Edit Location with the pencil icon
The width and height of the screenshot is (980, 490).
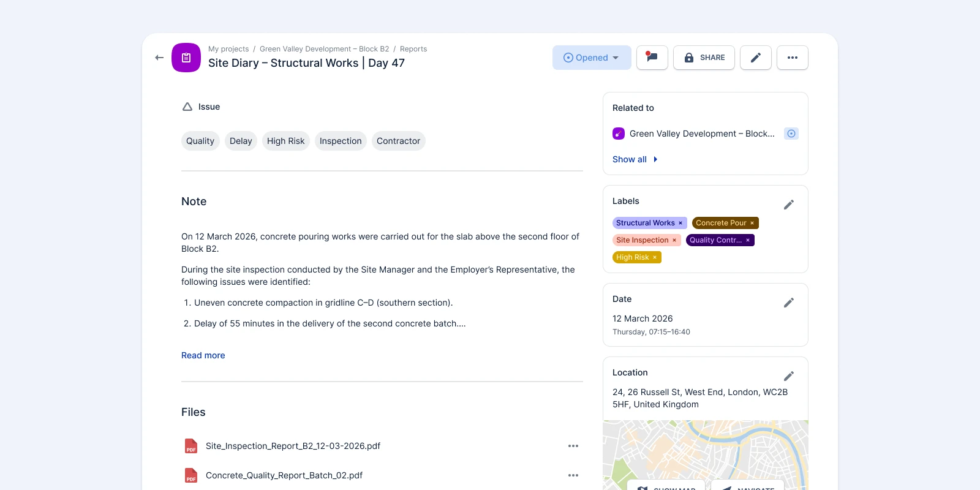pos(789,376)
